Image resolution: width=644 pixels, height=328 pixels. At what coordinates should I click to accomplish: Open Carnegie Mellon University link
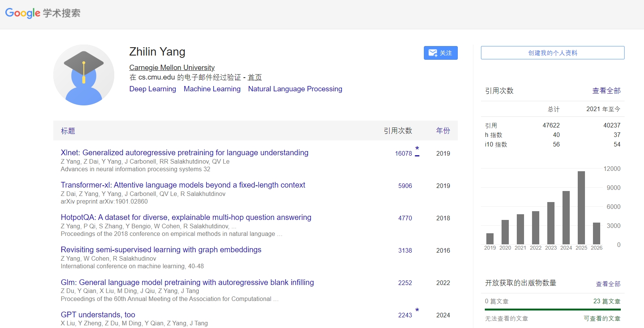(x=172, y=67)
